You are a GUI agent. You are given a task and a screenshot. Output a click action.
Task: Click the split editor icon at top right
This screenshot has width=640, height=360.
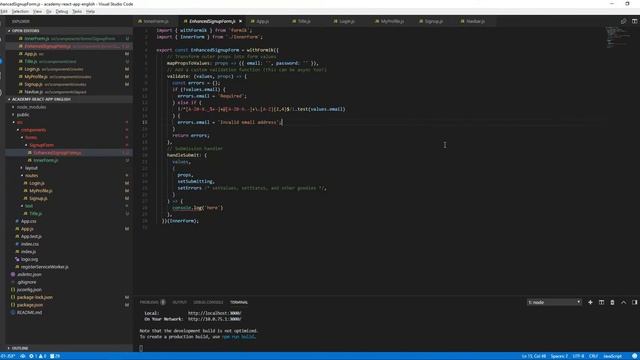pyautogui.click(x=634, y=21)
